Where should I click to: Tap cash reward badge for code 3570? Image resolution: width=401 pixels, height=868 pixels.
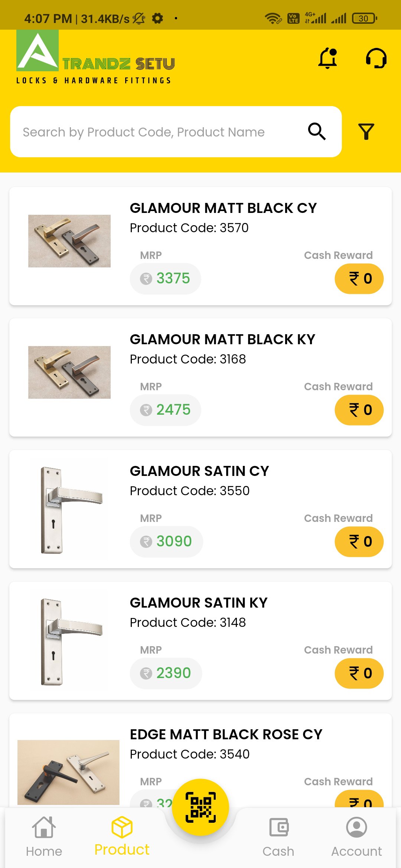click(x=359, y=279)
